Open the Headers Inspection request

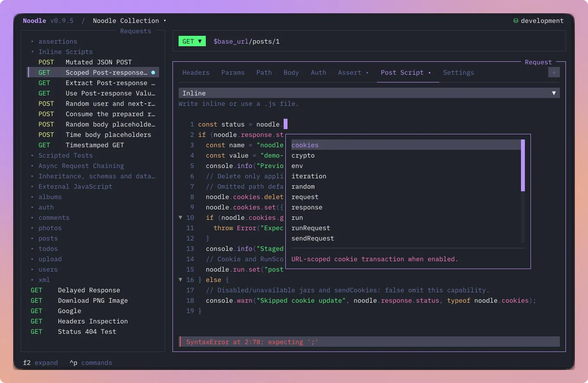(x=93, y=321)
